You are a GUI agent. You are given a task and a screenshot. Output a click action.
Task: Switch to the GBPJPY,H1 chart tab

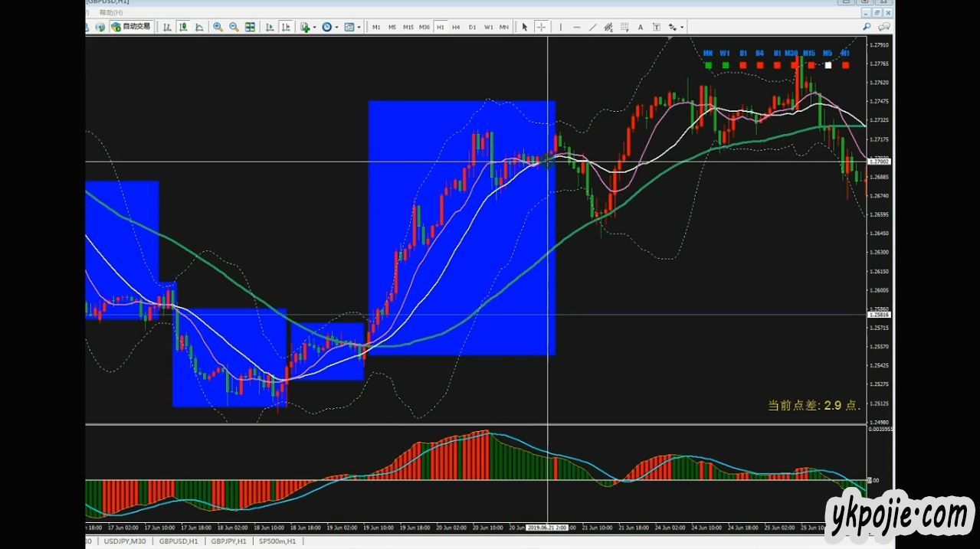click(229, 541)
